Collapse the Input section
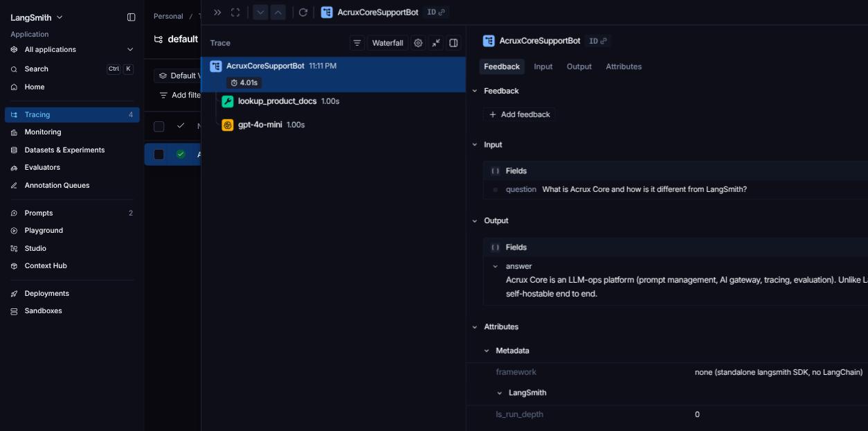Viewport: 868px width, 431px height. 475,145
